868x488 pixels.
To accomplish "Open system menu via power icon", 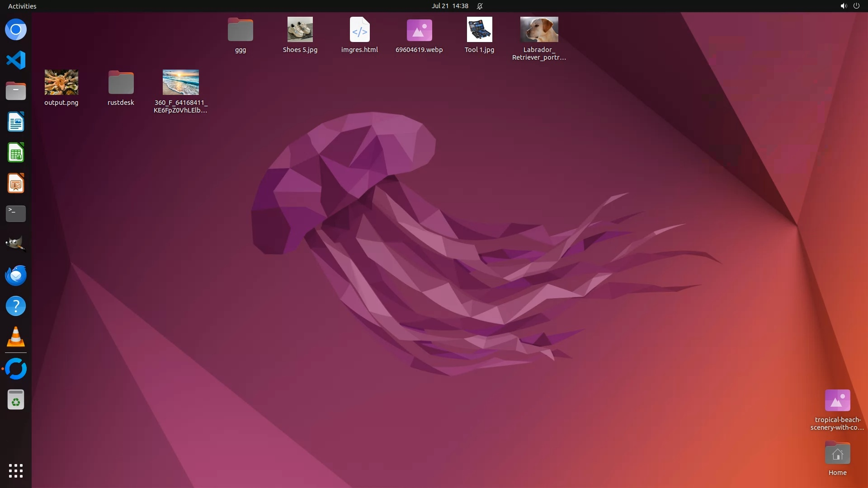I will [x=856, y=6].
